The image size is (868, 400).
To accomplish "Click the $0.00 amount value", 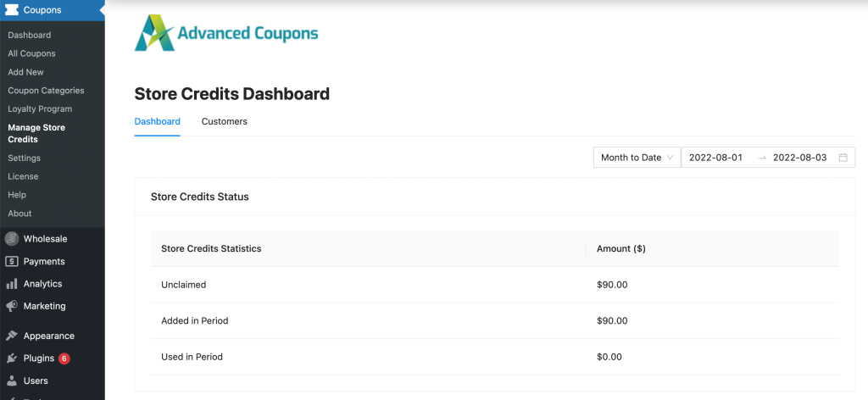I will [609, 357].
